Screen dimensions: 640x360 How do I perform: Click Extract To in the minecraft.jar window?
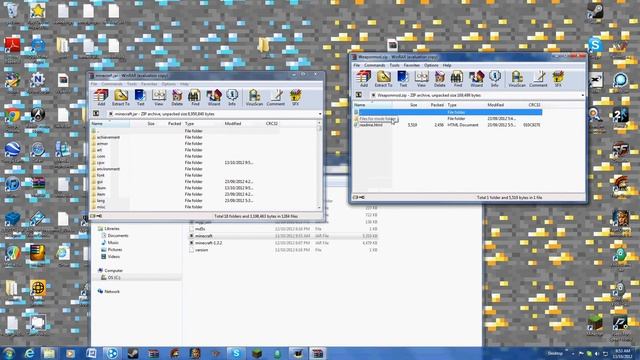point(121,98)
